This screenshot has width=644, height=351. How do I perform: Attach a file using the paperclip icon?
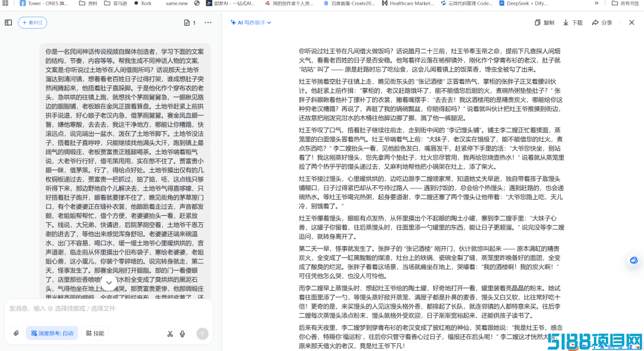16,333
